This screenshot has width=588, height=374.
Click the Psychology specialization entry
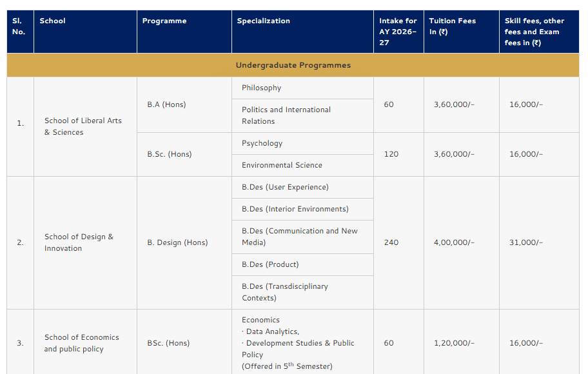coord(262,143)
